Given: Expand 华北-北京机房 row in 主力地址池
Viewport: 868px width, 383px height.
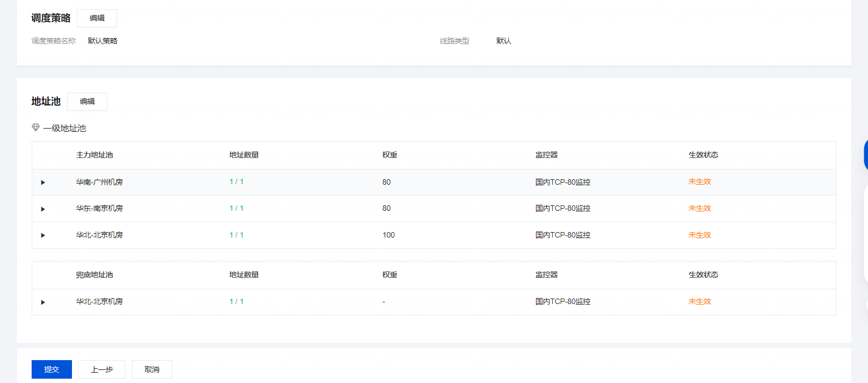Looking at the screenshot, I should click(x=43, y=235).
